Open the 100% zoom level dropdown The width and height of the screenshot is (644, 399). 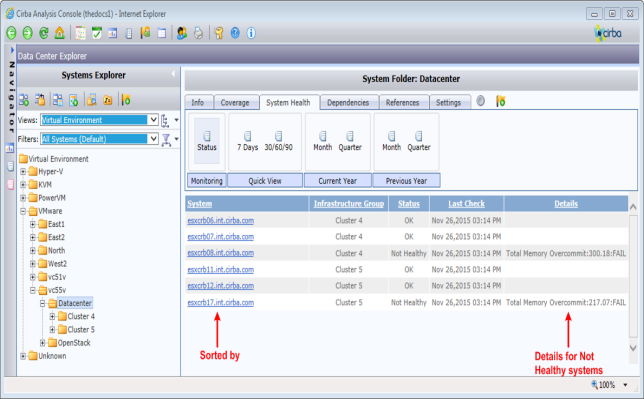(625, 385)
